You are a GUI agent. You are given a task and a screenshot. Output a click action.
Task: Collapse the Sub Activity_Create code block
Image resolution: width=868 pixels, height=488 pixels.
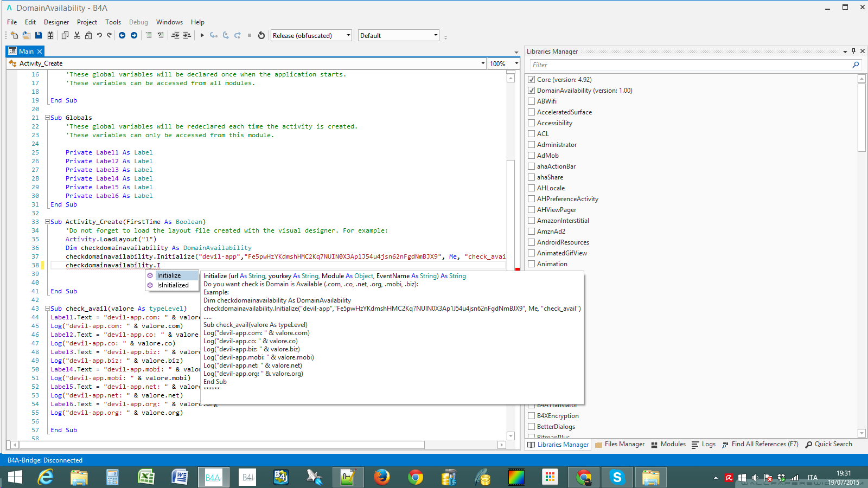47,222
